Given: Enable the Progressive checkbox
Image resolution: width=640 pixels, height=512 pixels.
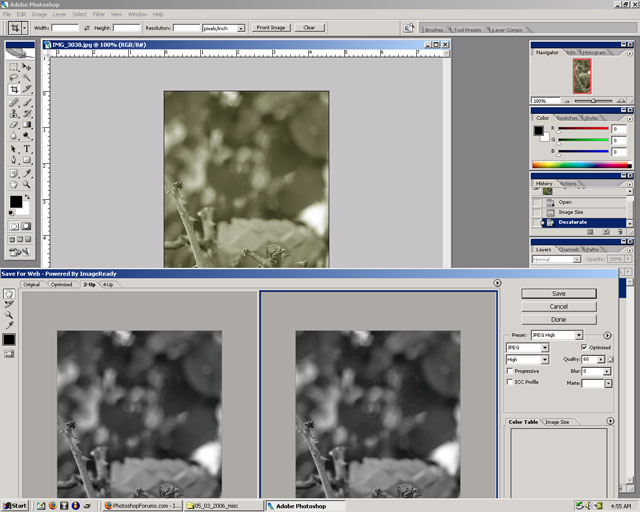Looking at the screenshot, I should click(x=511, y=371).
